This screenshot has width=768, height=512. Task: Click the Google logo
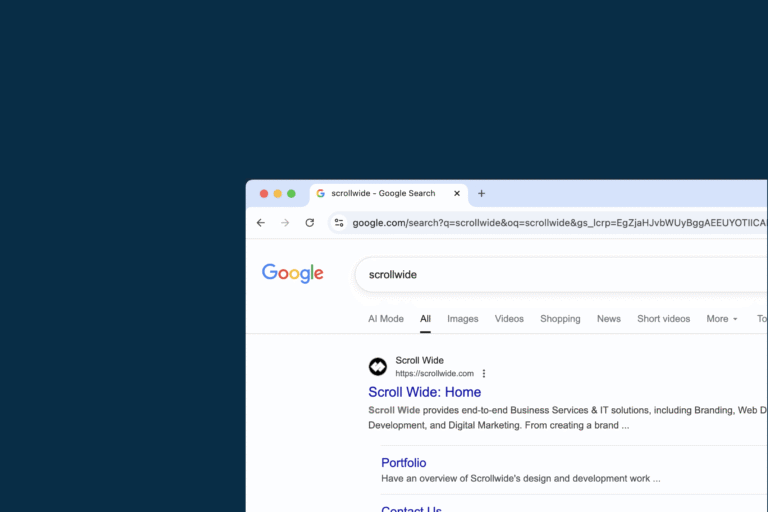293,273
